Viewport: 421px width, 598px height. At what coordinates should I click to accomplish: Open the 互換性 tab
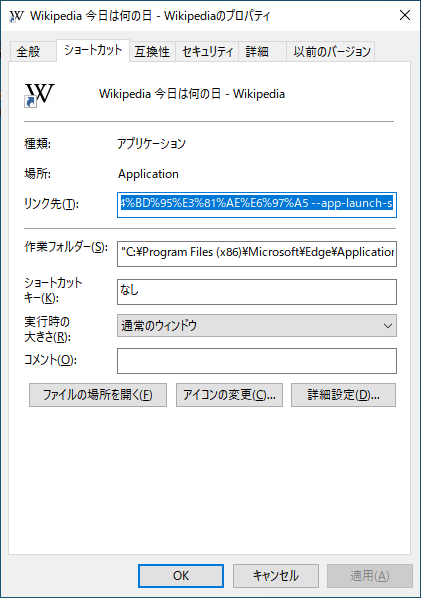(x=152, y=51)
